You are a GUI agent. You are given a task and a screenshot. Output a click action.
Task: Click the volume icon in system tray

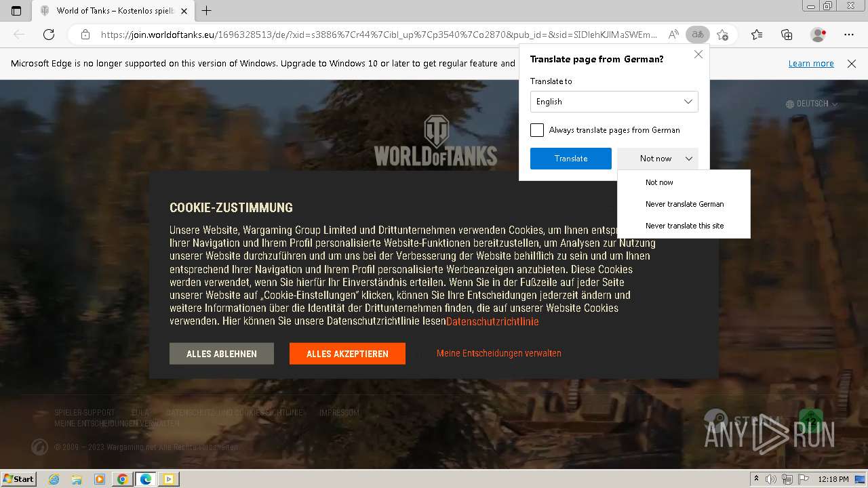[771, 479]
